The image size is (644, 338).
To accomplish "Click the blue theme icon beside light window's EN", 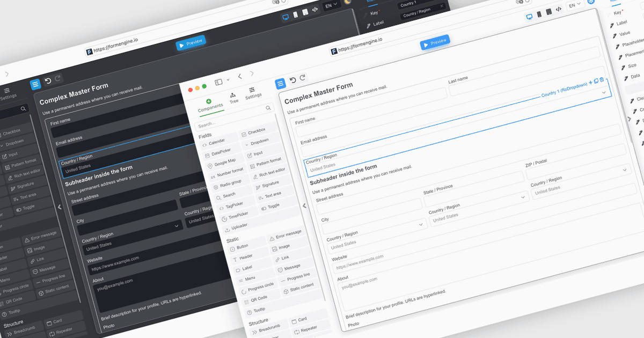I will 591,2.
